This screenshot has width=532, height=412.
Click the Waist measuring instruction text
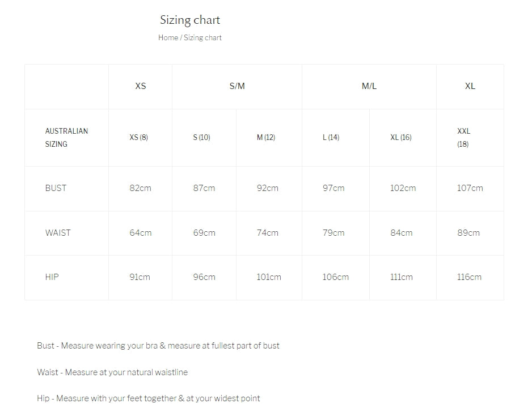pos(112,372)
